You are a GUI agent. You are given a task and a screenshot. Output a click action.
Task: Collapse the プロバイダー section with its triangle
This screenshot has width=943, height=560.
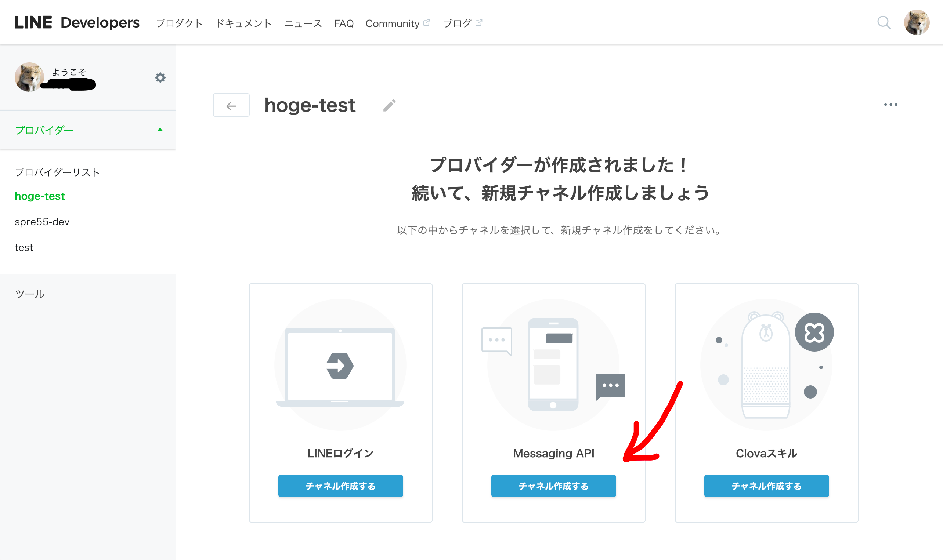tap(160, 130)
